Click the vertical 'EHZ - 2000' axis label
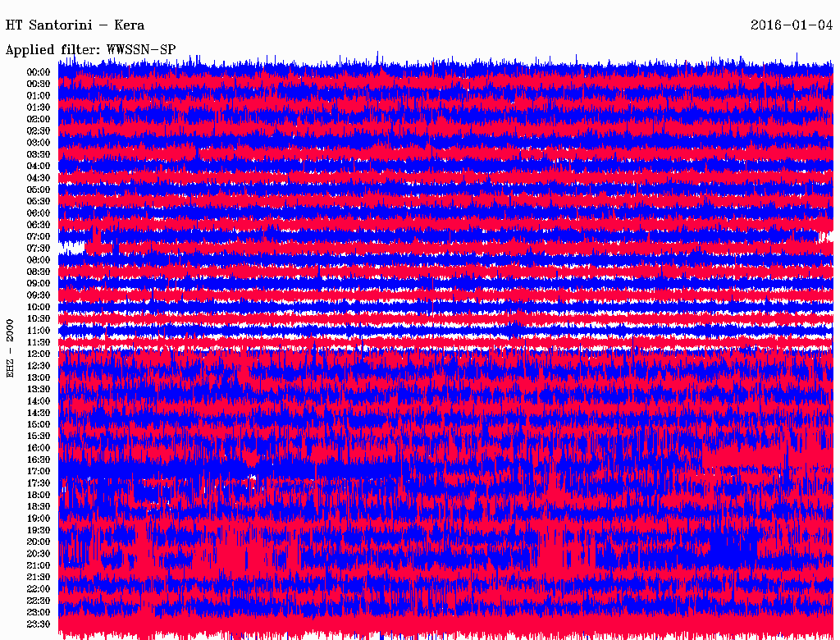Viewport: 840px width, 640px height. click(11, 348)
